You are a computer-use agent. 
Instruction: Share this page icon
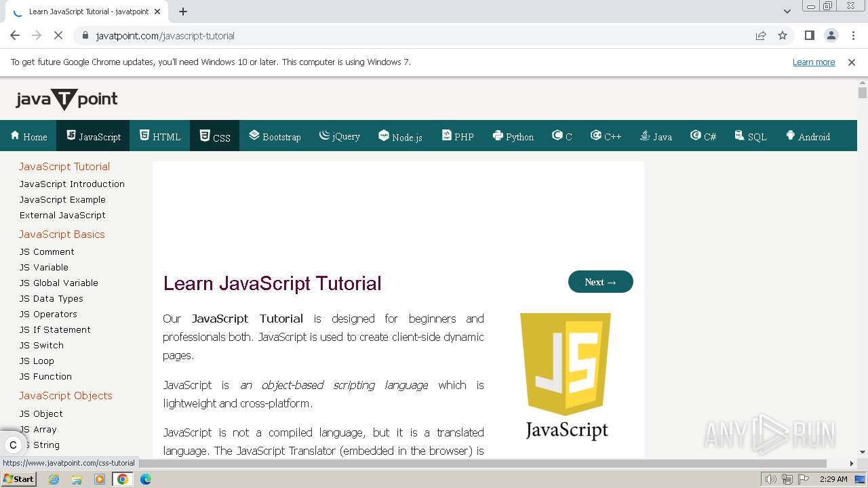pyautogui.click(x=761, y=35)
